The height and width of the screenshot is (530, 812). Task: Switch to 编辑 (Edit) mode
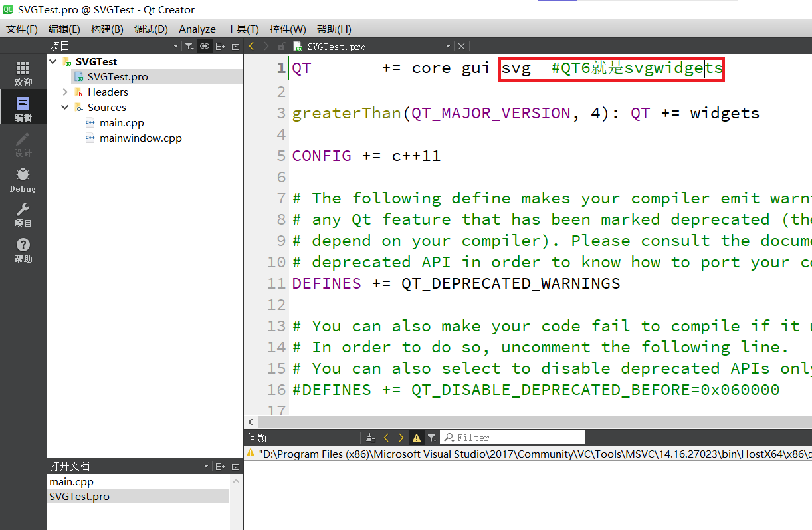[x=23, y=109]
